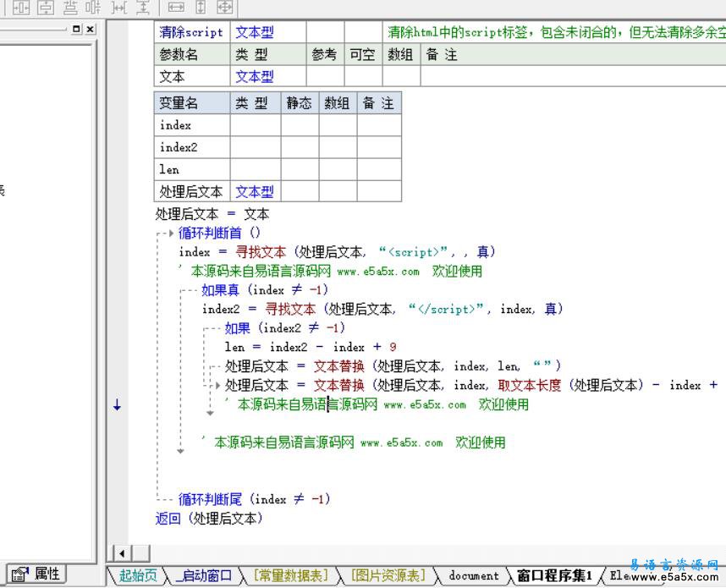
Task: Click the 循环判断首 () statement
Action: 219,233
